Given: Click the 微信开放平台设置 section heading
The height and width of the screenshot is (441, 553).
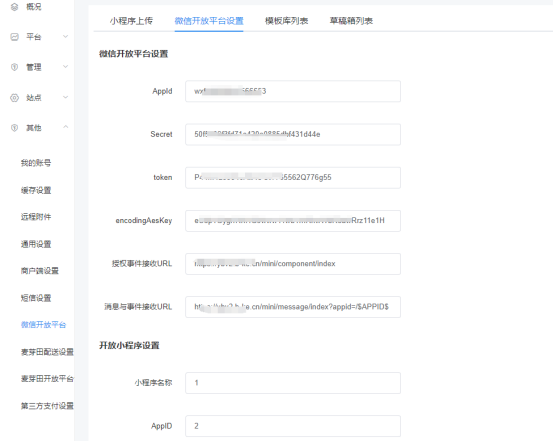Looking at the screenshot, I should click(134, 54).
